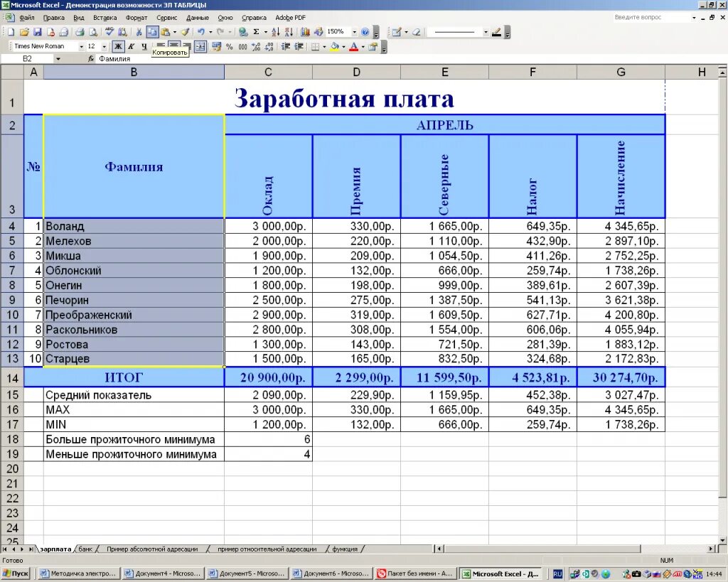Expand the AutoSum functions dropdown arrow
728x582 pixels.
(x=266, y=32)
